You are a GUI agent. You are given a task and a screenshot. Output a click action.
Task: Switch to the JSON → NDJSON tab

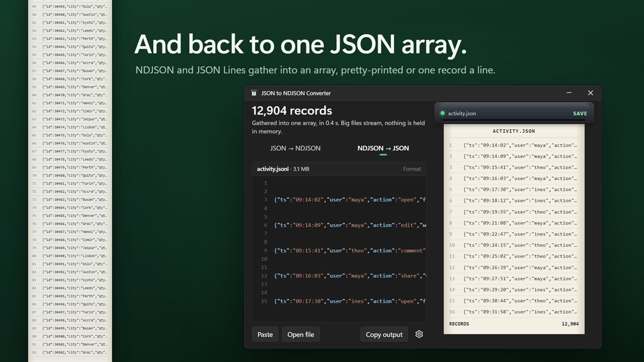click(x=295, y=148)
